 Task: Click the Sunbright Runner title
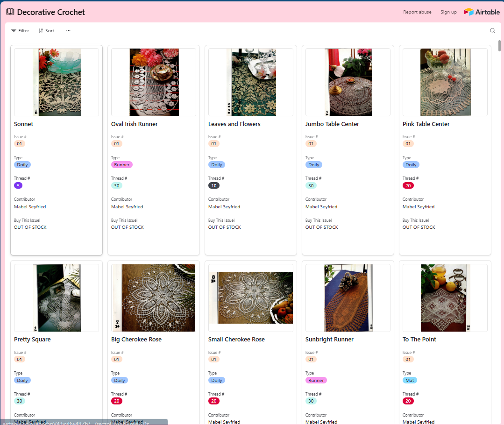(329, 340)
